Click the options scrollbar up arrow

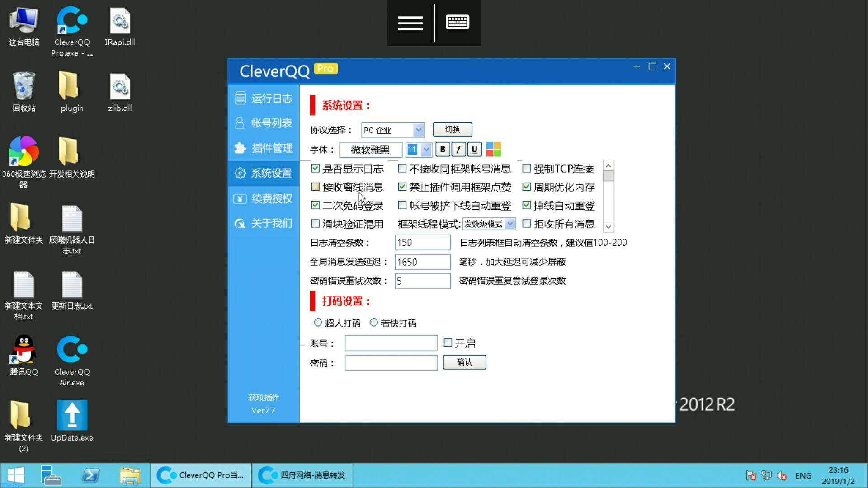click(x=609, y=165)
